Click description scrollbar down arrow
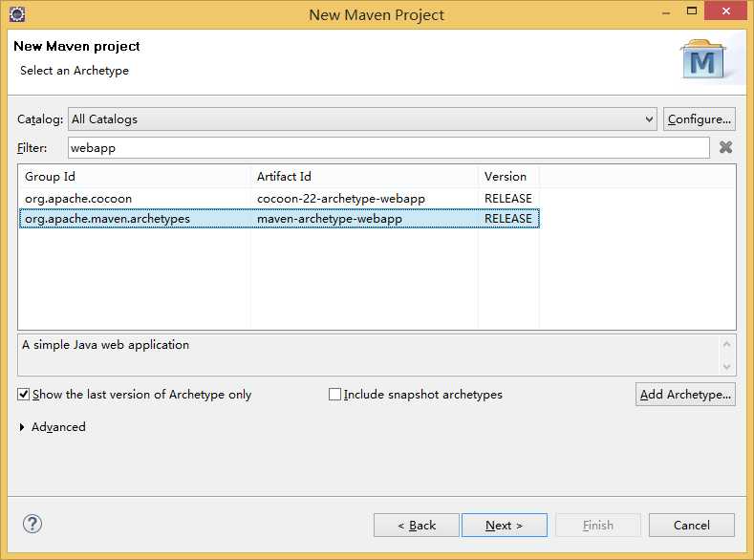The image size is (754, 560). [726, 367]
